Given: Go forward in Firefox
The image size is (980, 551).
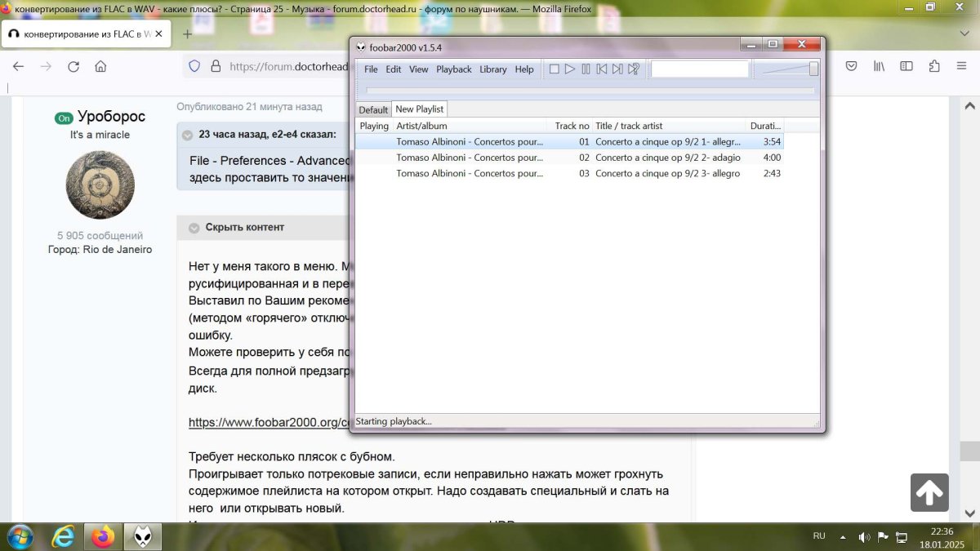Looking at the screenshot, I should [x=46, y=66].
